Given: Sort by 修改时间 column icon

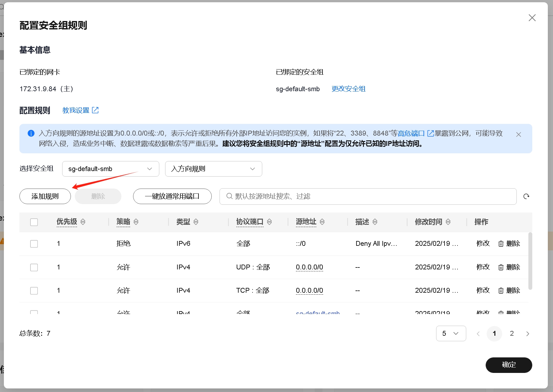Looking at the screenshot, I should point(448,222).
